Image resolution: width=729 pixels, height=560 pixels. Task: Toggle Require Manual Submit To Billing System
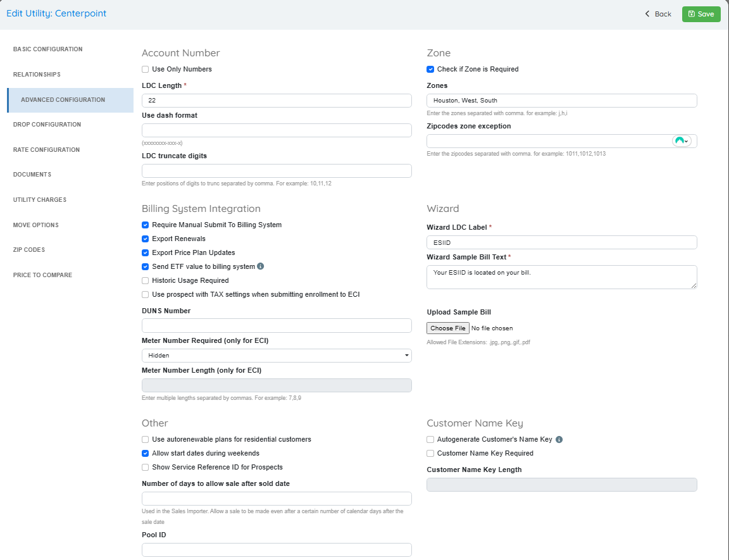(x=146, y=225)
